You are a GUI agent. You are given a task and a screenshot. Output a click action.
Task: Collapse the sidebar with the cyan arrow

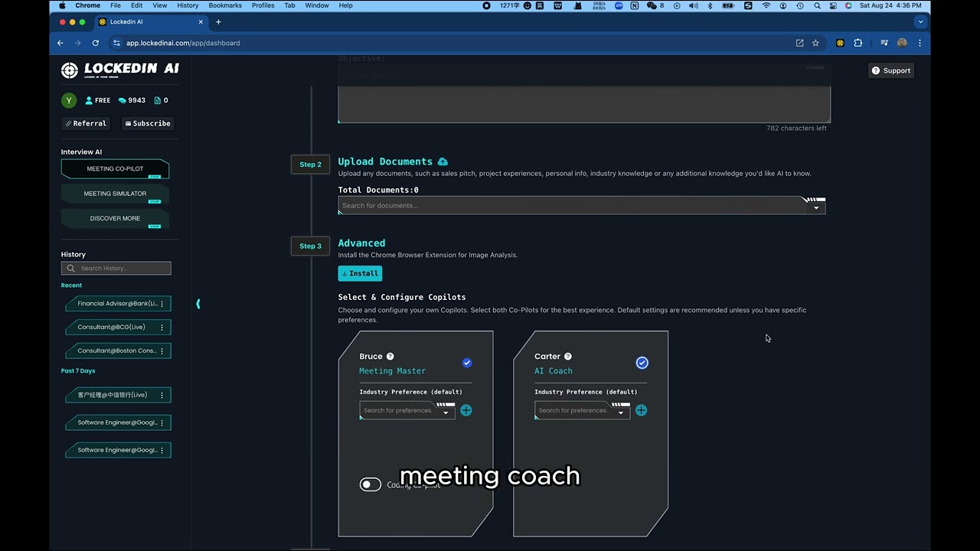198,304
